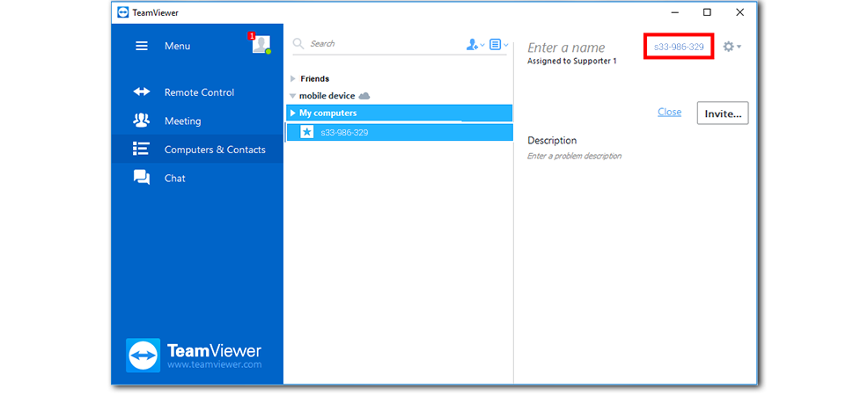Click the TeamViewer logo in sidebar footer

click(x=193, y=356)
